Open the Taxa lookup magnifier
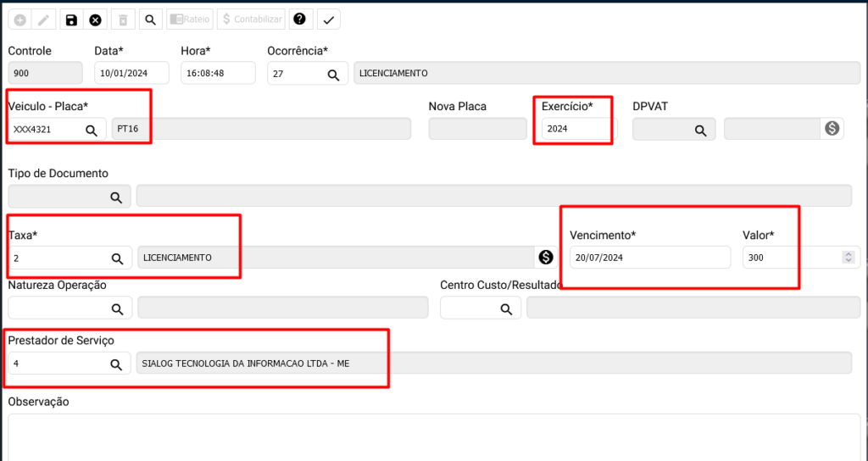868x461 pixels. [x=117, y=258]
